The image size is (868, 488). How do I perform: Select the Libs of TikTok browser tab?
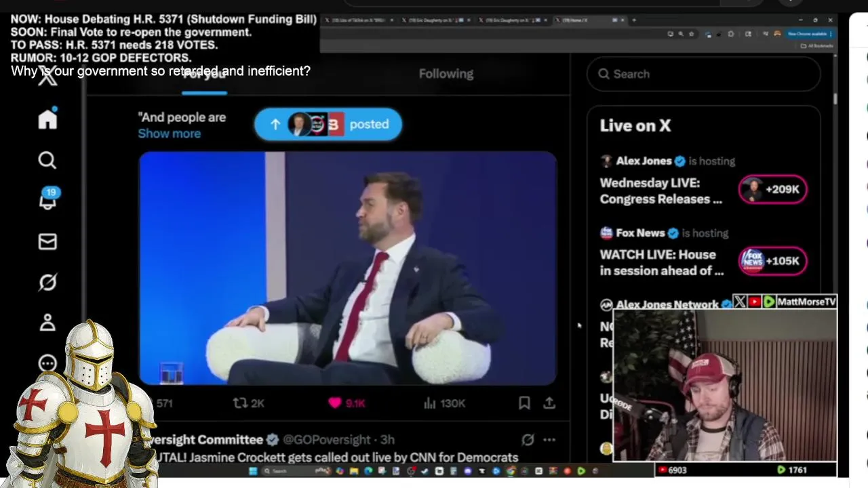click(359, 20)
